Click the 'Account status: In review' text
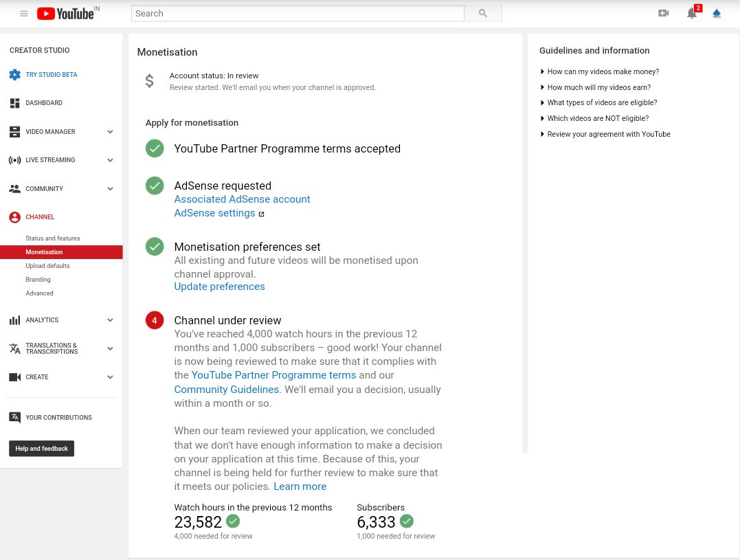 214,76
